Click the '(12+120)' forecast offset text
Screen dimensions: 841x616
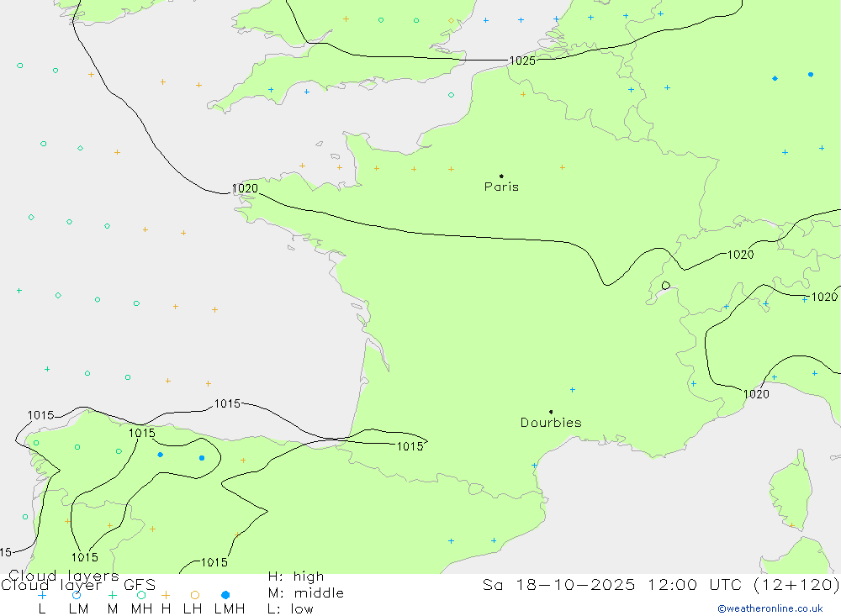pyautogui.click(x=796, y=584)
